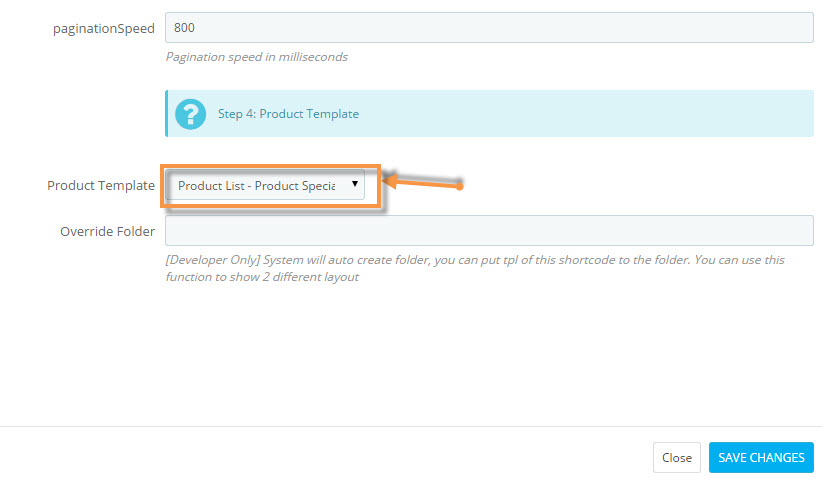Click the paginationSpeed field label
This screenshot has height=477, width=822.
pyautogui.click(x=104, y=28)
